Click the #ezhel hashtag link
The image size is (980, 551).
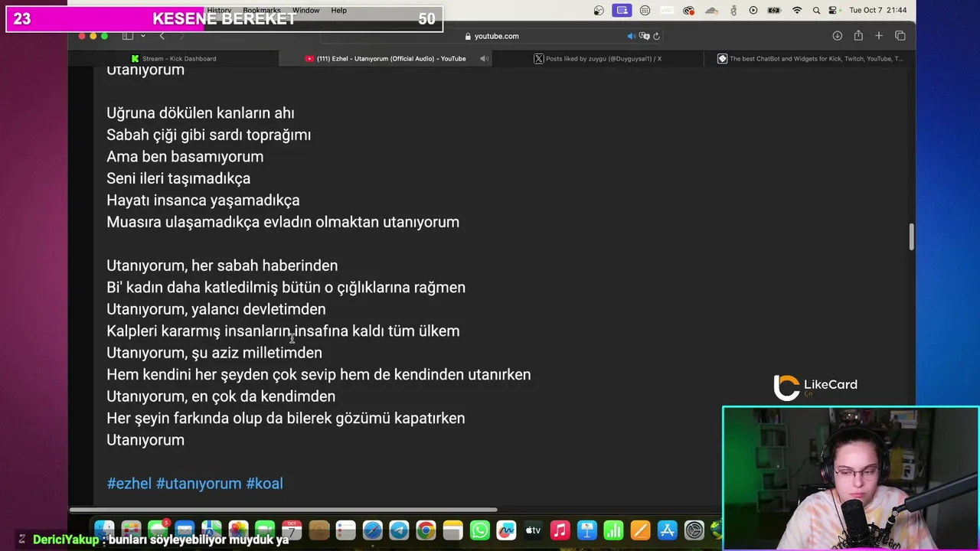(129, 484)
